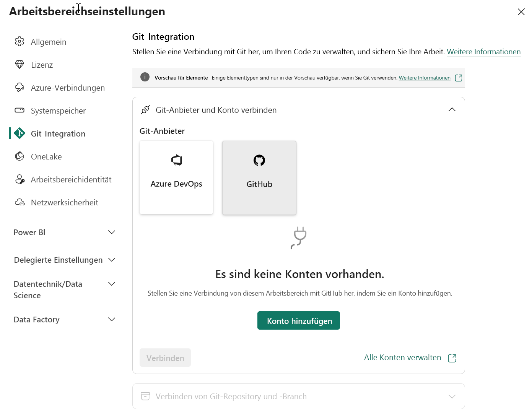
Task: Select the GitHub logo on provider card
Action: tap(259, 160)
